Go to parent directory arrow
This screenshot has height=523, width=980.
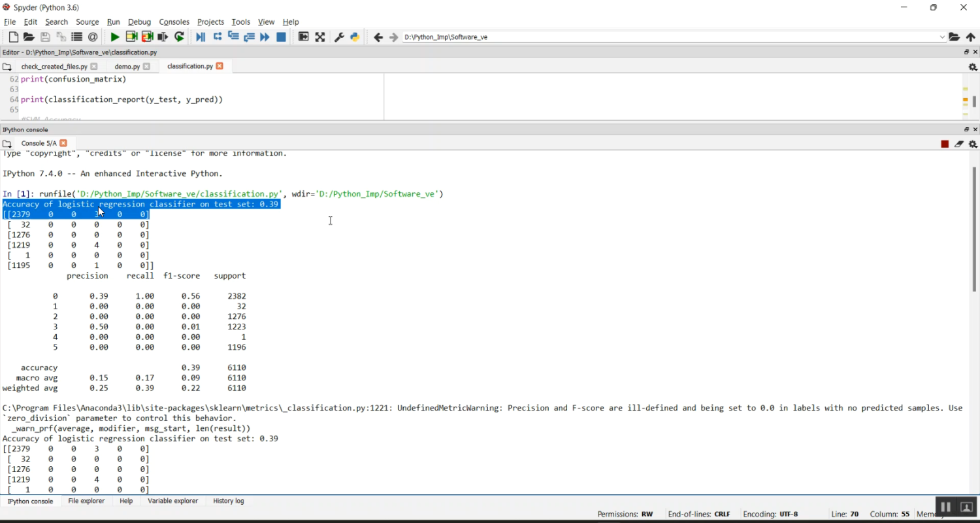[971, 37]
